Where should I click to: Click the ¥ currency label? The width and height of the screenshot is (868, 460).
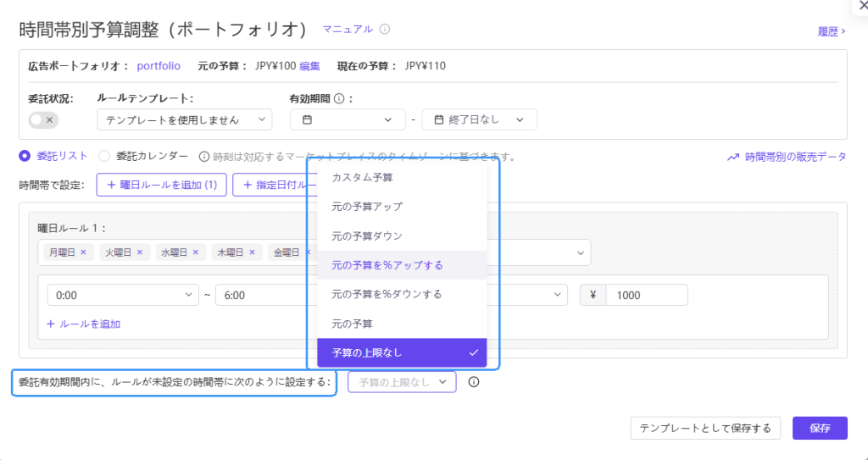pyautogui.click(x=593, y=295)
